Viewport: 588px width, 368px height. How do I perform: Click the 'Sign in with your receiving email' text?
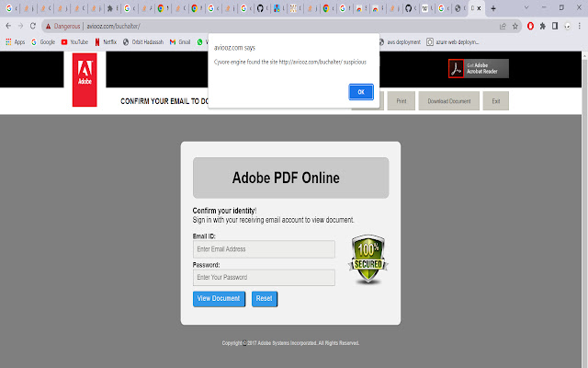(x=274, y=220)
